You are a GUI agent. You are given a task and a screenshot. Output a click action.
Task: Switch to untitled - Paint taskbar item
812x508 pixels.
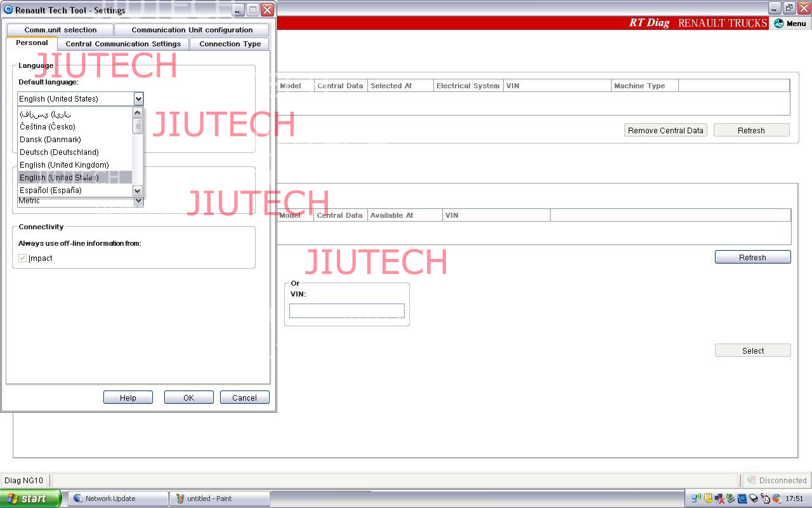[219, 498]
